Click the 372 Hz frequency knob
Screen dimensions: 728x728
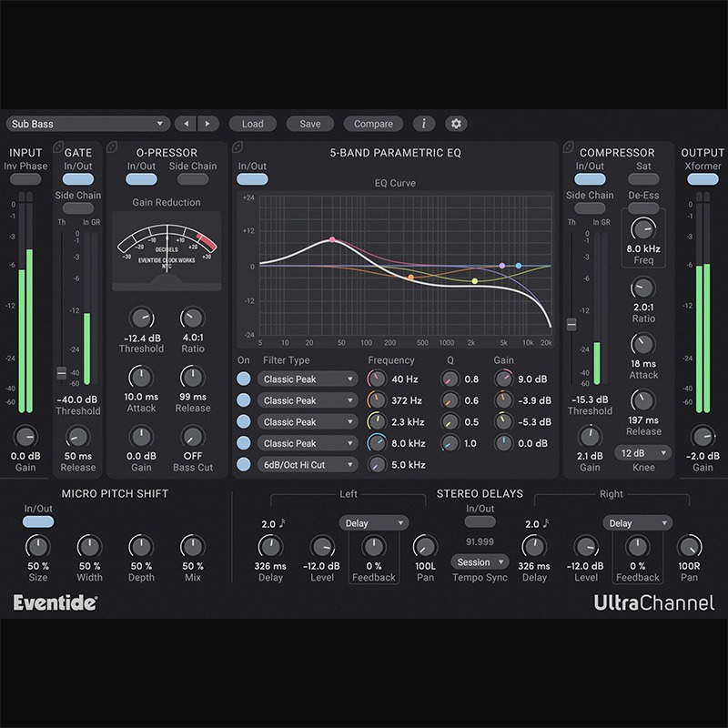point(377,400)
